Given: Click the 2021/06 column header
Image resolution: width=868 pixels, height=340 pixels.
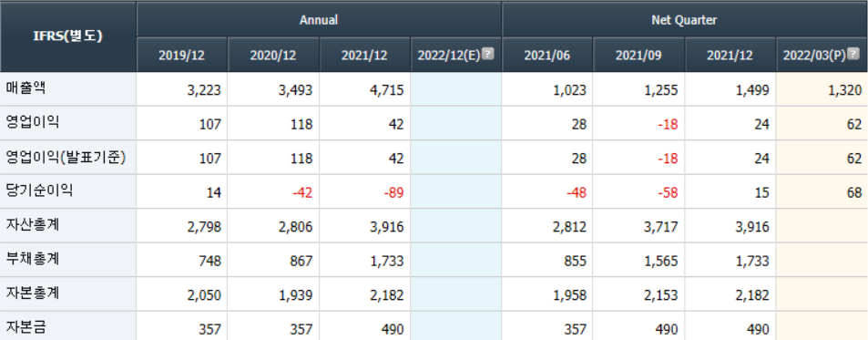Looking at the screenshot, I should tap(547, 55).
